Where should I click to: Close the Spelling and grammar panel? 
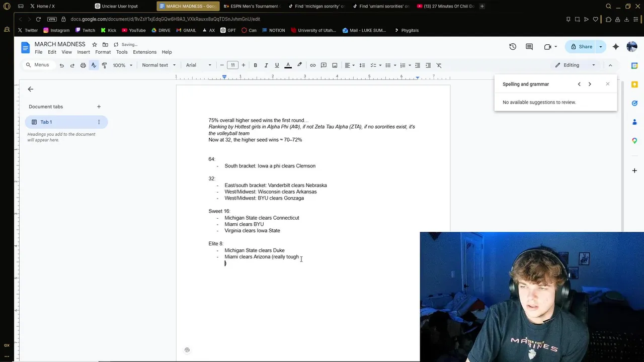pyautogui.click(x=607, y=84)
